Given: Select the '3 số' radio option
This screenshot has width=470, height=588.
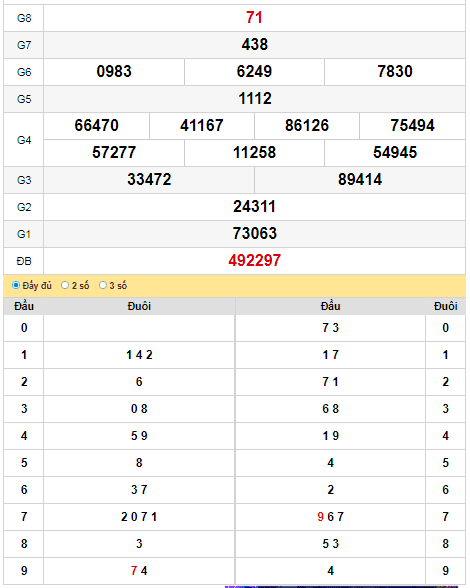Looking at the screenshot, I should [103, 285].
